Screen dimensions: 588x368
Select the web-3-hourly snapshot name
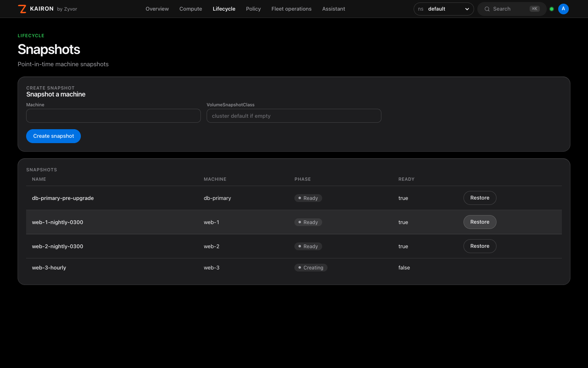tap(49, 268)
